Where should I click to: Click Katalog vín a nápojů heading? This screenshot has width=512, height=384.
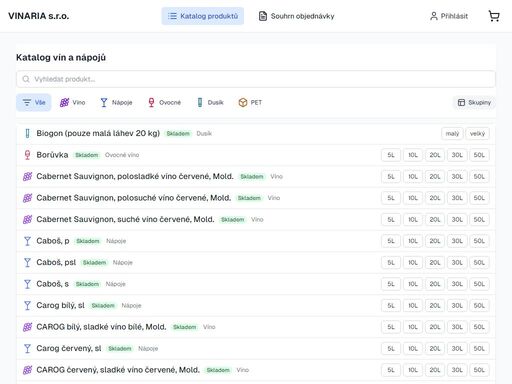click(61, 57)
